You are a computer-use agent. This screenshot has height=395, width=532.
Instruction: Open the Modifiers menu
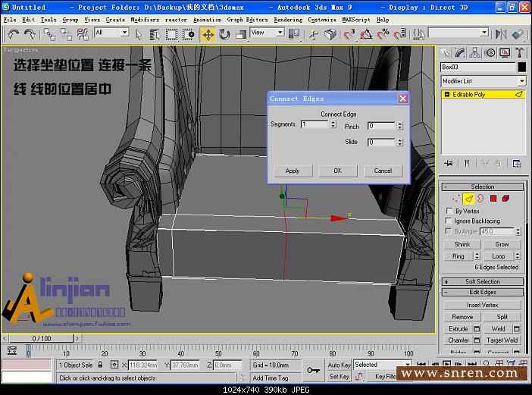click(144, 20)
